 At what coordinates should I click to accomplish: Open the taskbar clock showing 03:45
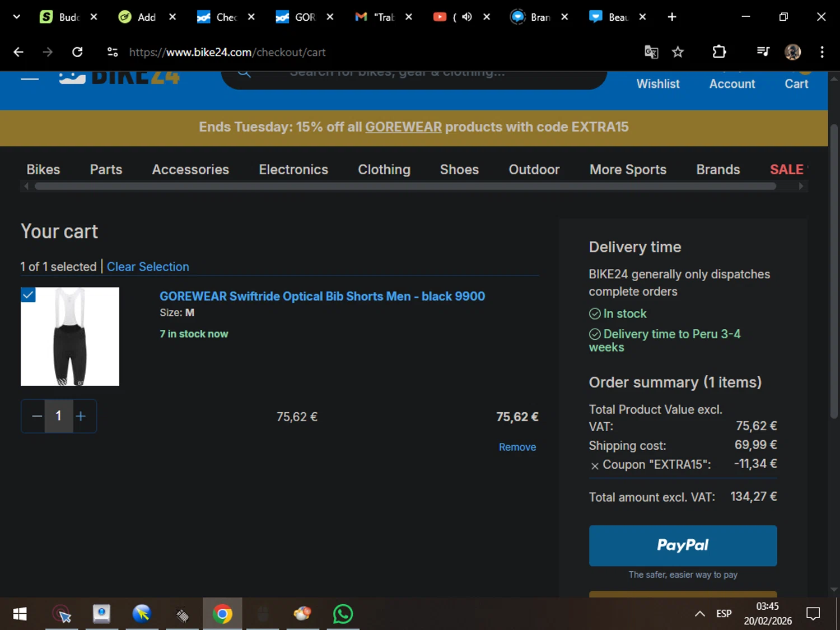768,614
